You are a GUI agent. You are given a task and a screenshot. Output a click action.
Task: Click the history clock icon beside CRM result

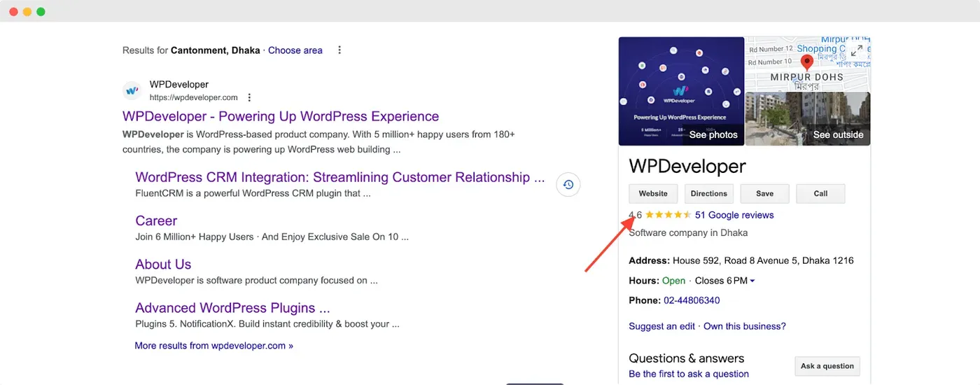[568, 185]
